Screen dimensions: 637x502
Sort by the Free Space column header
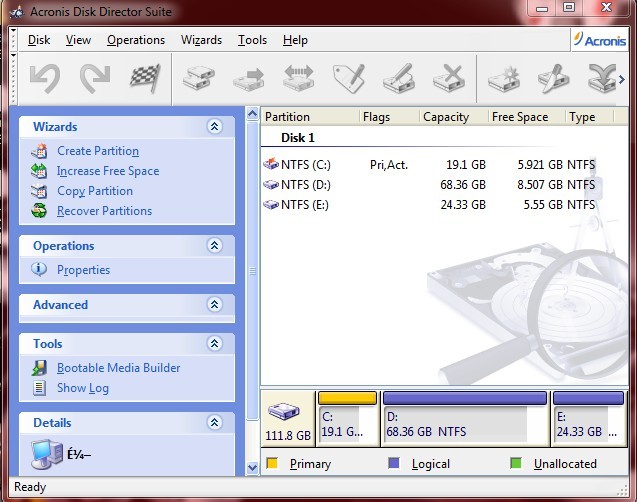tap(527, 117)
